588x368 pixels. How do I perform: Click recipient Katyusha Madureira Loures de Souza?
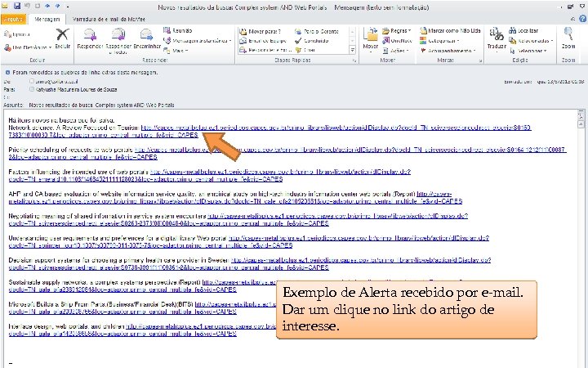pyautogui.click(x=76, y=90)
